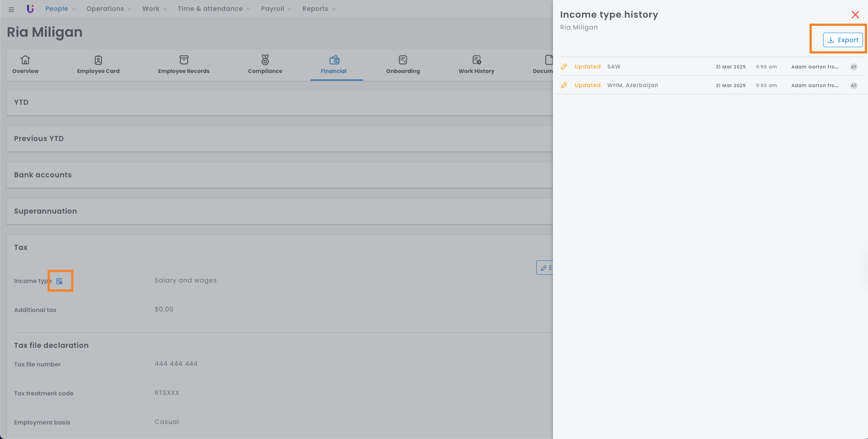Close the Income type history panel
The width and height of the screenshot is (868, 439).
pos(855,15)
